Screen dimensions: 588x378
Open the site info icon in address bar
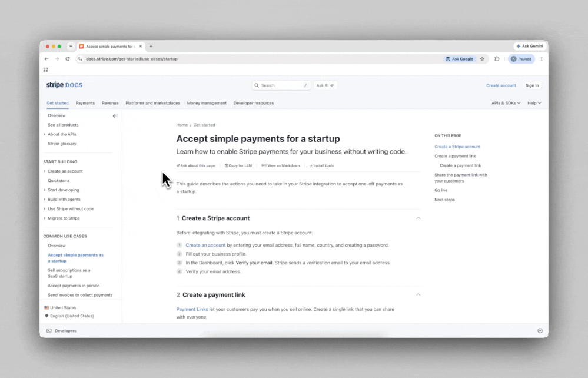tap(80, 59)
